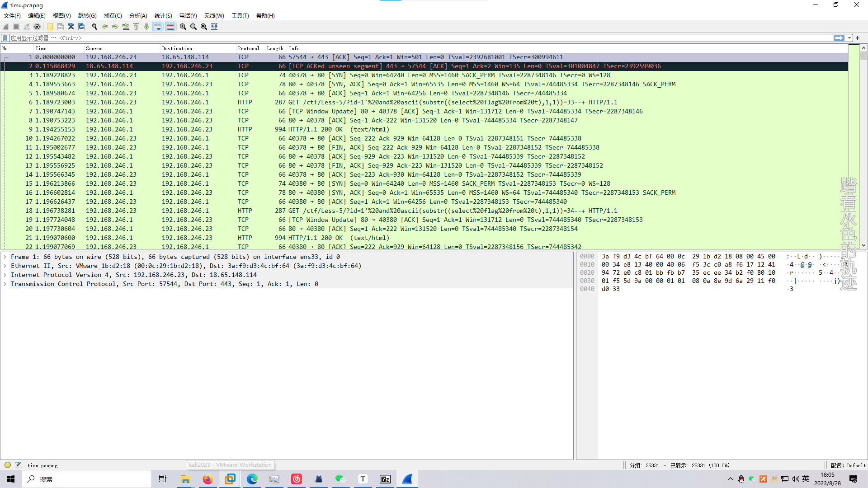Start capturing packets with shark fin icon
The height and width of the screenshot is (488, 868).
pyautogui.click(x=6, y=27)
